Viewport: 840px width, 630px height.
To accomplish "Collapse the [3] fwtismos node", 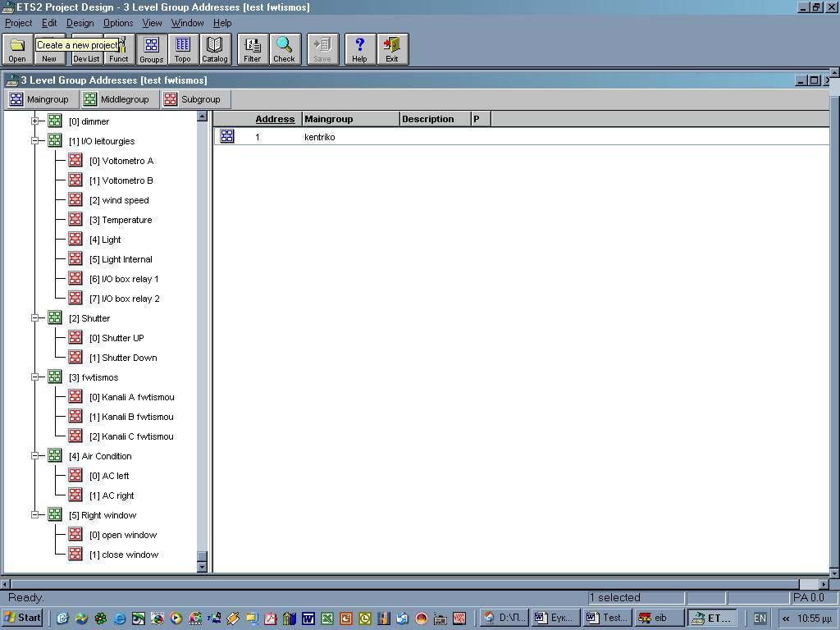I will coord(34,377).
